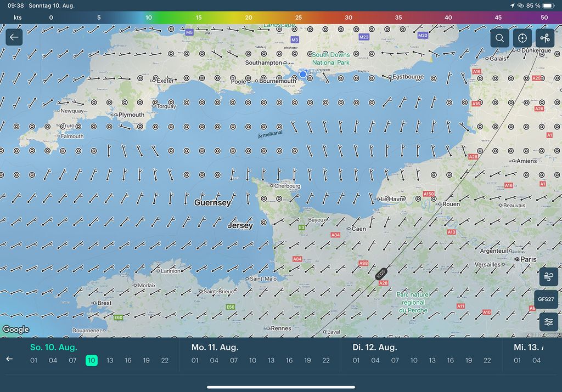This screenshot has height=392, width=562.
Task: Open the route measuring tool icon
Action: tap(544, 38)
